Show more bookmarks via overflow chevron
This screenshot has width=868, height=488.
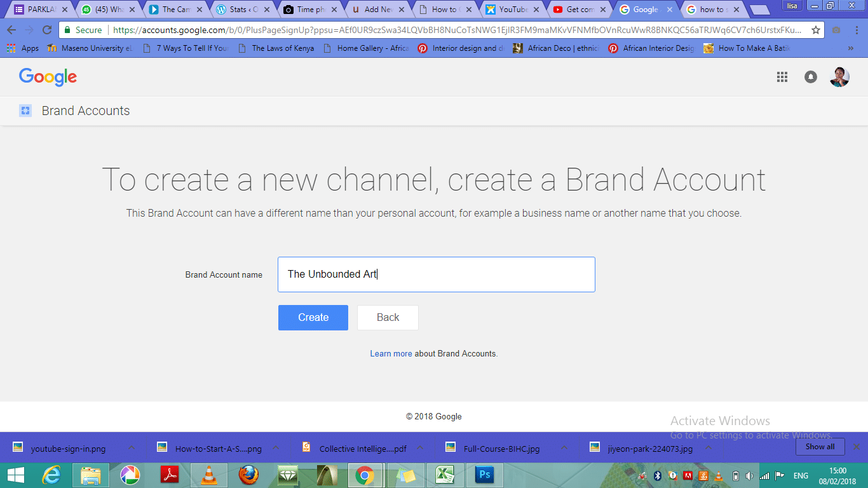click(x=851, y=48)
